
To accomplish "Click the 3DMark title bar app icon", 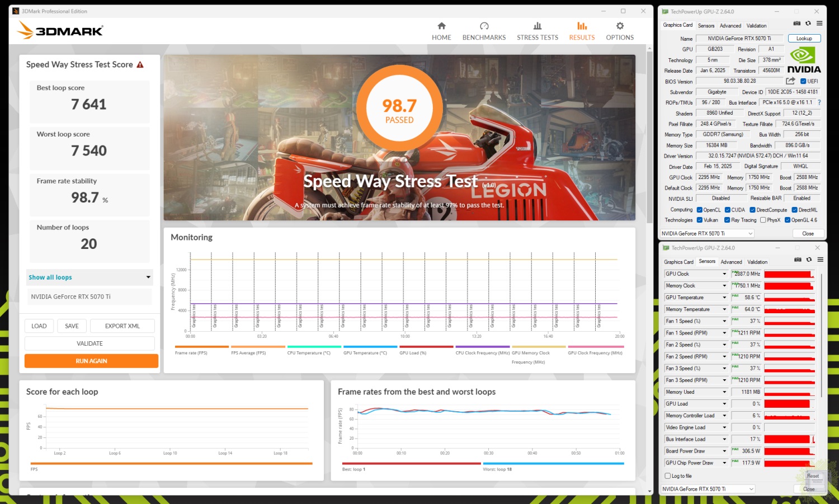I will 16,11.
